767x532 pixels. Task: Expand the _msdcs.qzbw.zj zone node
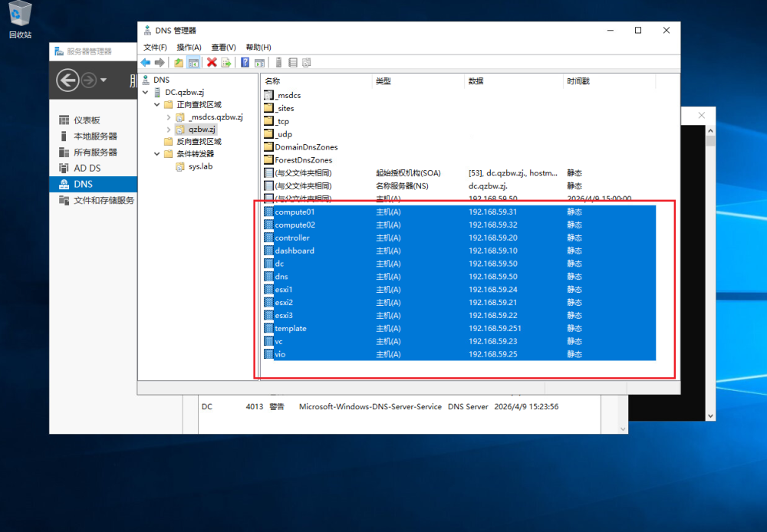[x=168, y=117]
